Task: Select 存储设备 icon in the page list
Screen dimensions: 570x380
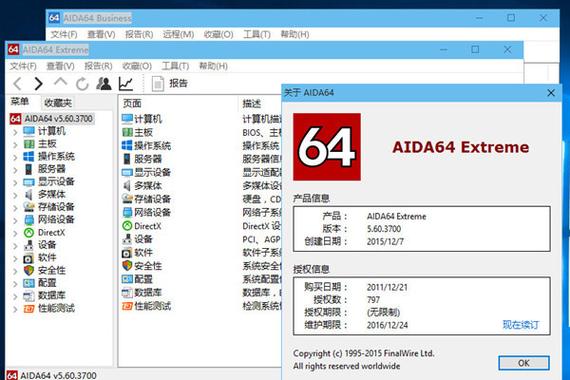Action: 127,199
